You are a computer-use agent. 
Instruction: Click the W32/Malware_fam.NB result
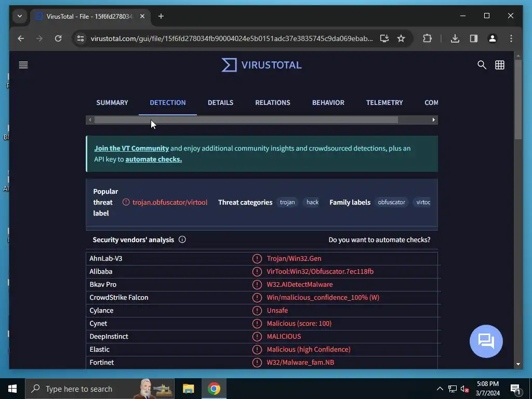point(300,362)
